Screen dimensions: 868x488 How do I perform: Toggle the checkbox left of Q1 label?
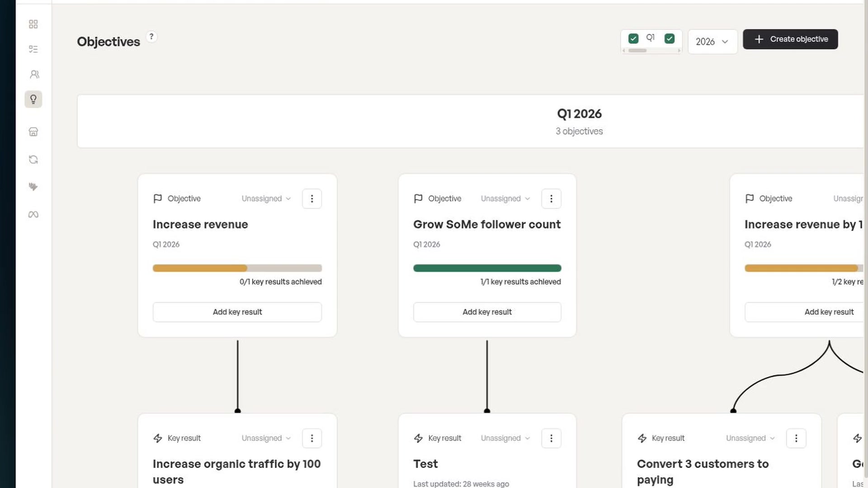[633, 38]
